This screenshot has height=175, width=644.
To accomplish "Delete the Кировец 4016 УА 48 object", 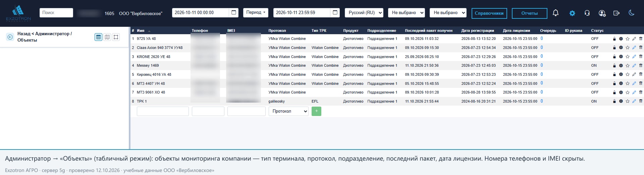I will 641,74.
